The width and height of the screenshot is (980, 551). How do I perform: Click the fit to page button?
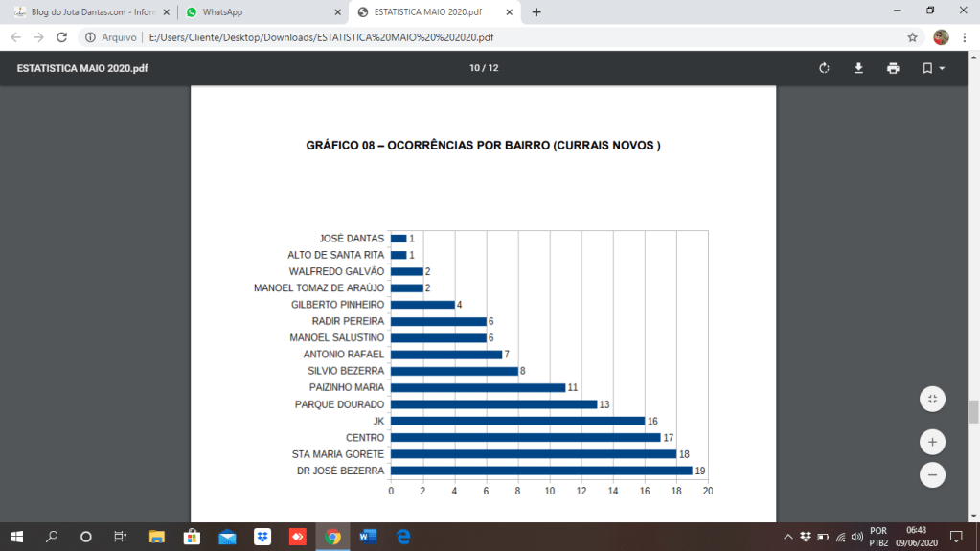click(x=932, y=399)
